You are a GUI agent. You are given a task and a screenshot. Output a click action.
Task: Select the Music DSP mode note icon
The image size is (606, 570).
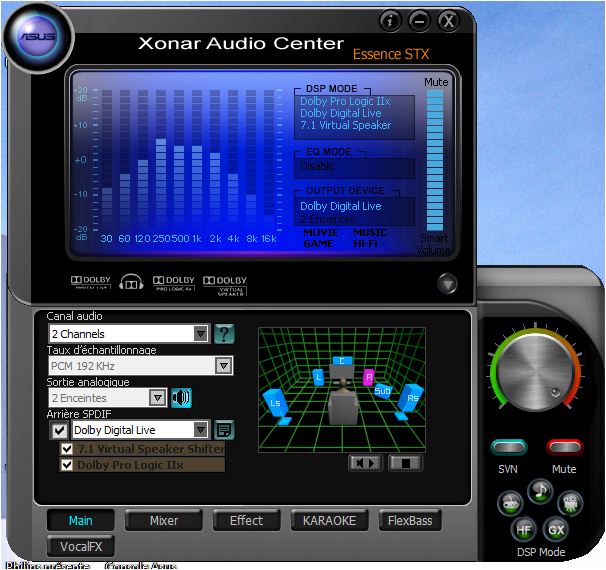tap(540, 492)
